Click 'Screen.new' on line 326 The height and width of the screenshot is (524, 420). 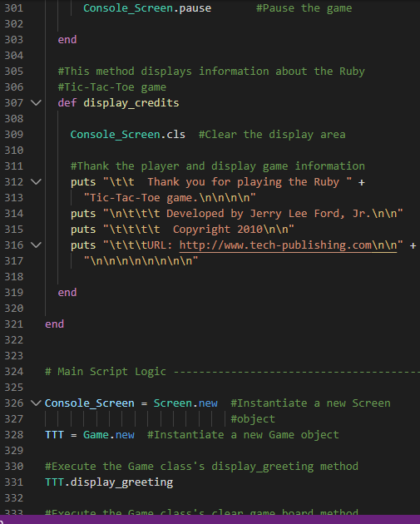pos(185,403)
